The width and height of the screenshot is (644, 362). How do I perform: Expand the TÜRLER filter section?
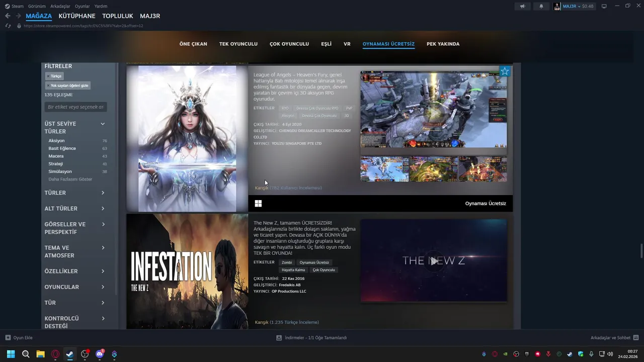[75, 193]
